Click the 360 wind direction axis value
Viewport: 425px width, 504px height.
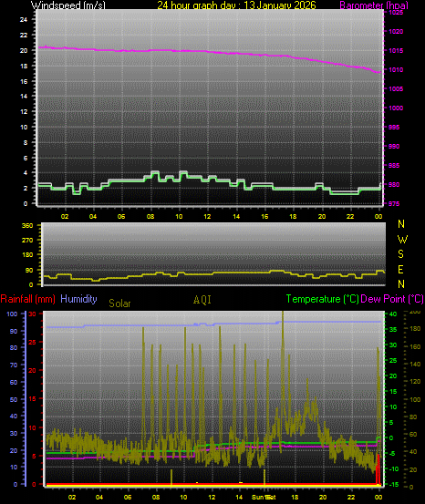pos(27,226)
